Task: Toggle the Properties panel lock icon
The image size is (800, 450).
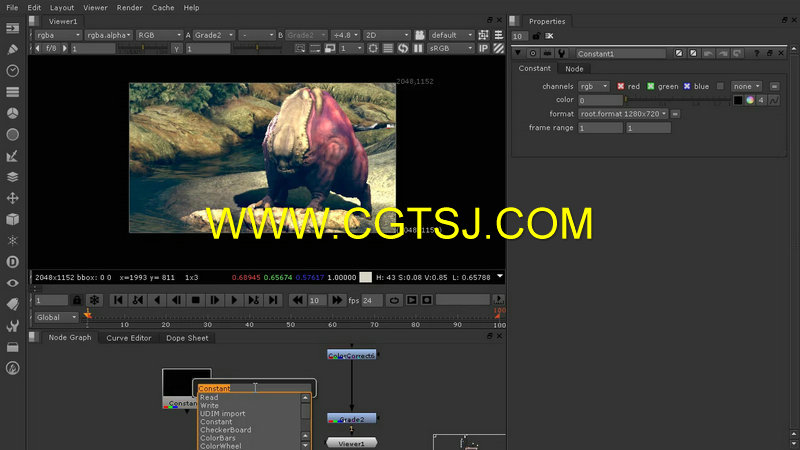Action: pyautogui.click(x=536, y=36)
